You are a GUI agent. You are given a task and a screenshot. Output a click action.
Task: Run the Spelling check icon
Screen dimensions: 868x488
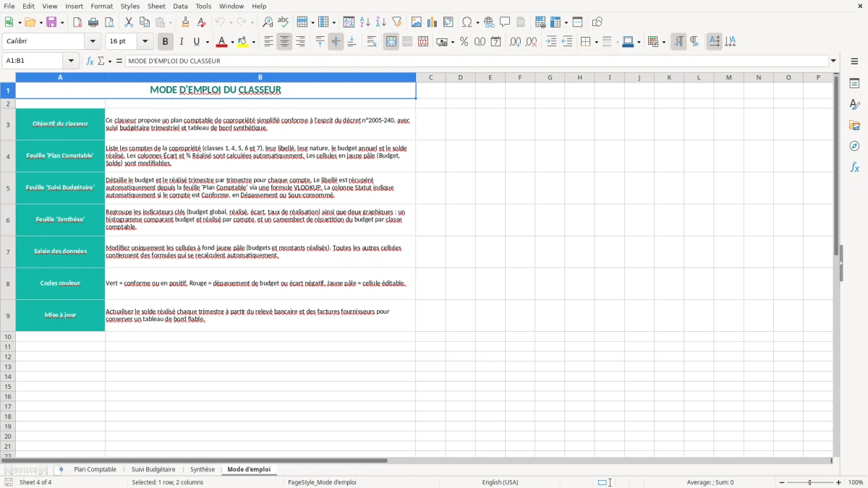pos(284,22)
